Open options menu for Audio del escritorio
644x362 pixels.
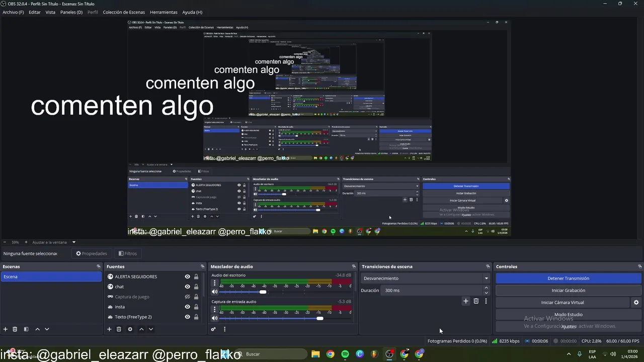214,283
